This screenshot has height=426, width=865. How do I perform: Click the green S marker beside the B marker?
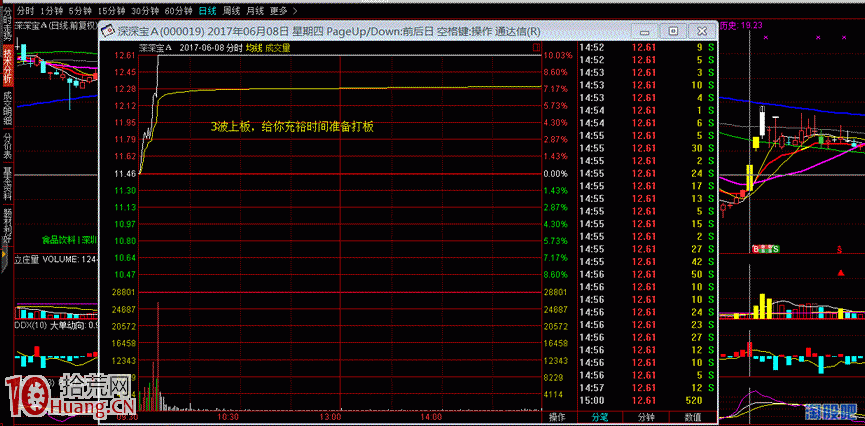point(775,249)
